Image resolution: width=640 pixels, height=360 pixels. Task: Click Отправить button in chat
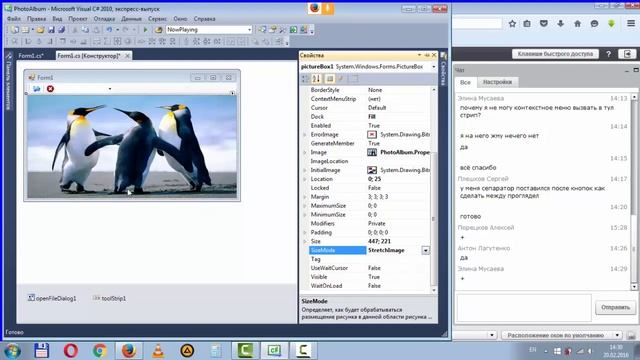coord(615,307)
